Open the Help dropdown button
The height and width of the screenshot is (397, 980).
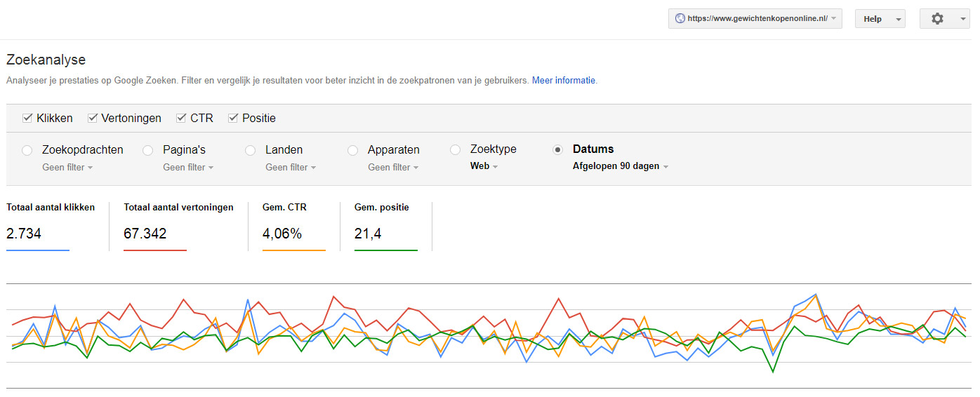tap(880, 19)
